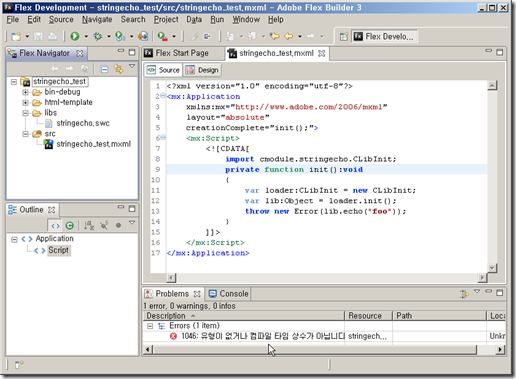Open the Outline view menu triangle
The image size is (516, 379).
click(132, 223)
